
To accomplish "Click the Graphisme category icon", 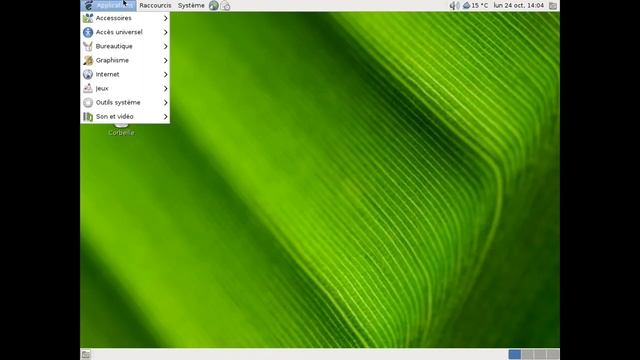I will tap(88, 60).
